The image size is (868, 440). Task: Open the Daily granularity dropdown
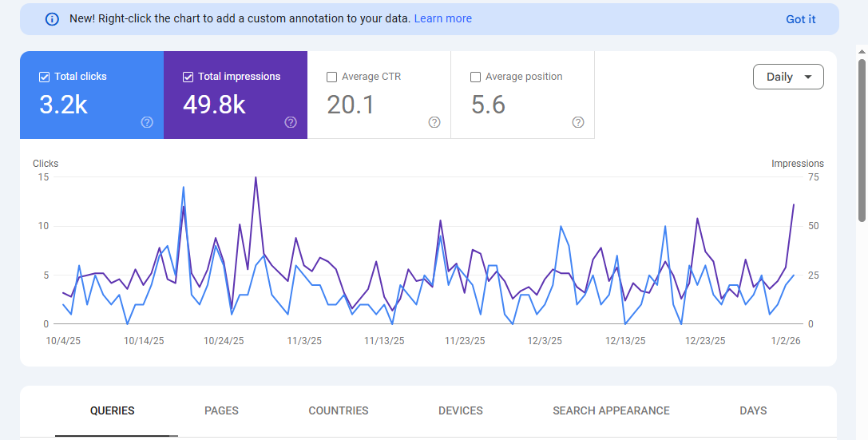click(x=788, y=77)
